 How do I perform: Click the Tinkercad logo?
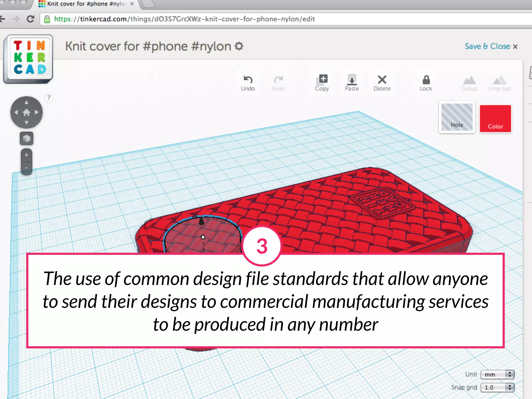[x=28, y=59]
